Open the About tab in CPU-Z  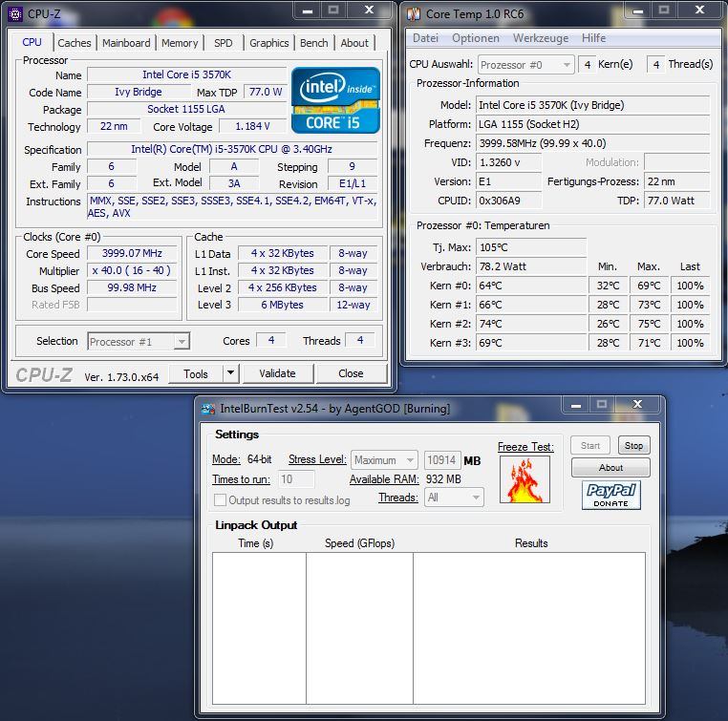354,43
